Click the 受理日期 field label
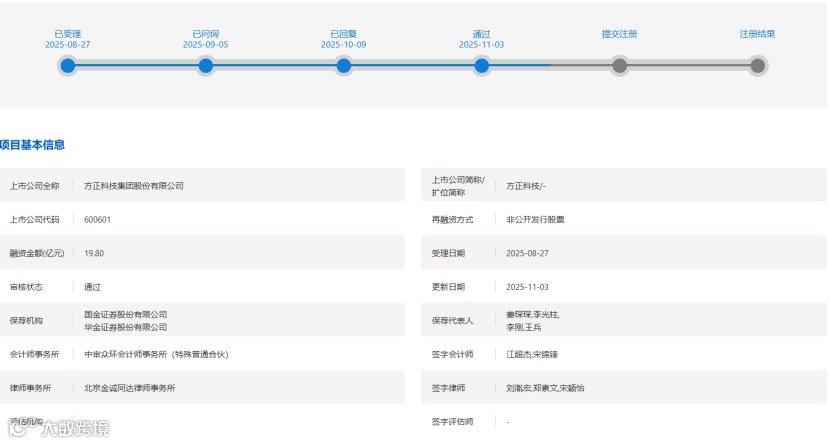Screen dimensions: 830x444 pos(448,253)
